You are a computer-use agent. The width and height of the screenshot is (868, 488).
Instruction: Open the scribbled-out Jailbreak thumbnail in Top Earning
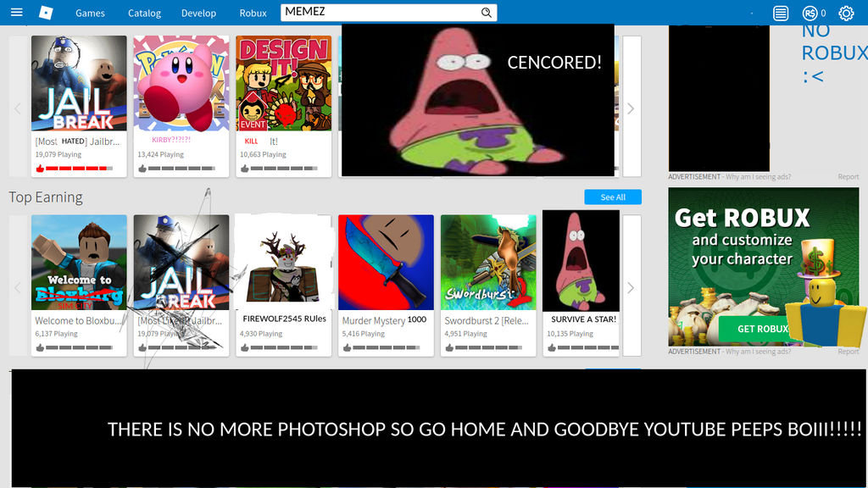click(181, 263)
